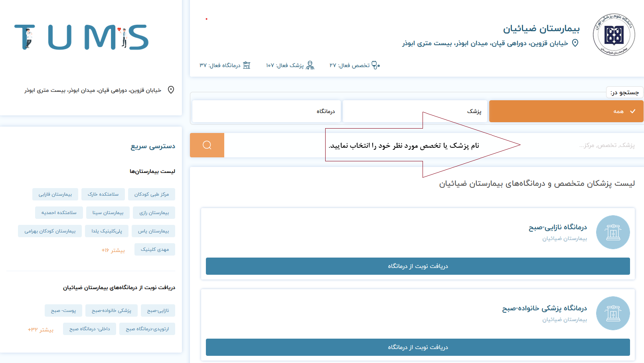Open the بیمارستان فارابی hospital tag

click(55, 194)
